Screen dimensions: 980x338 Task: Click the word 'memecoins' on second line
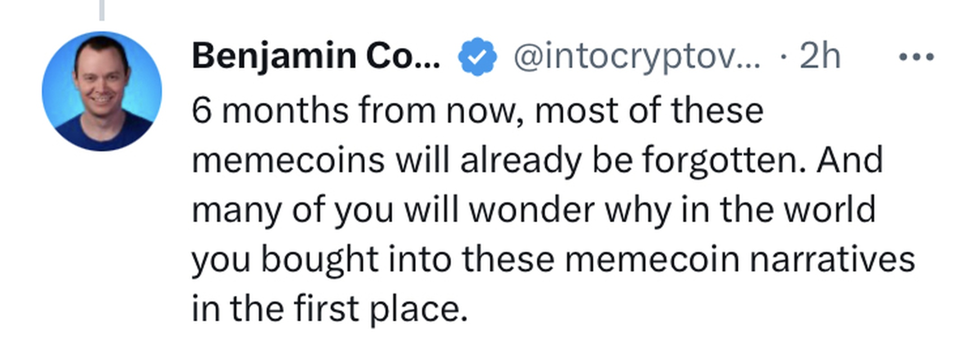point(288,160)
